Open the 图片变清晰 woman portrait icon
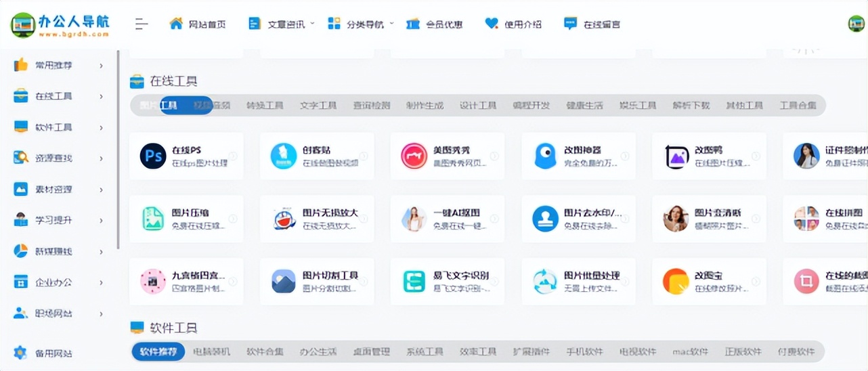Image resolution: width=868 pixels, height=371 pixels. point(676,219)
